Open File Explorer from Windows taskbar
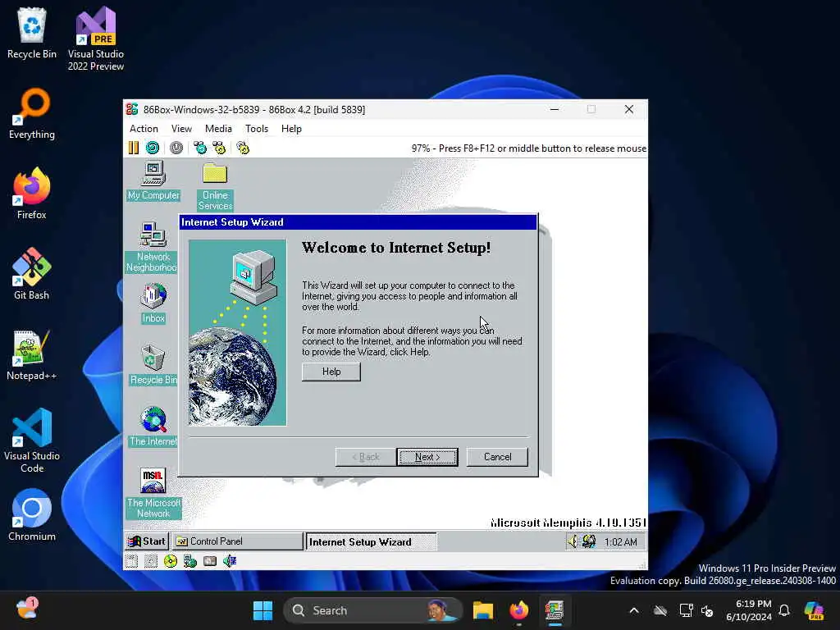 coord(482,610)
